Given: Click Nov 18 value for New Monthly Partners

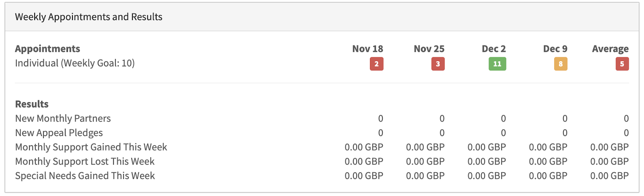Looking at the screenshot, I should [x=381, y=118].
